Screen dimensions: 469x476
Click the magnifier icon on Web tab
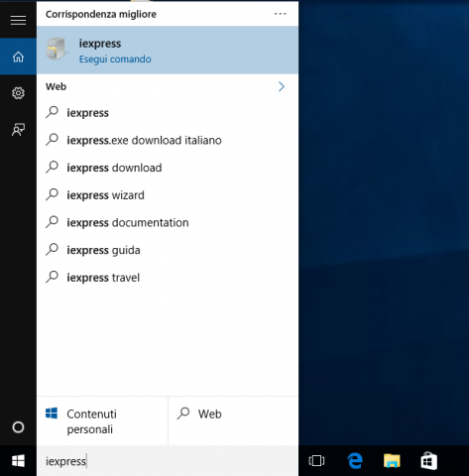[x=183, y=414]
